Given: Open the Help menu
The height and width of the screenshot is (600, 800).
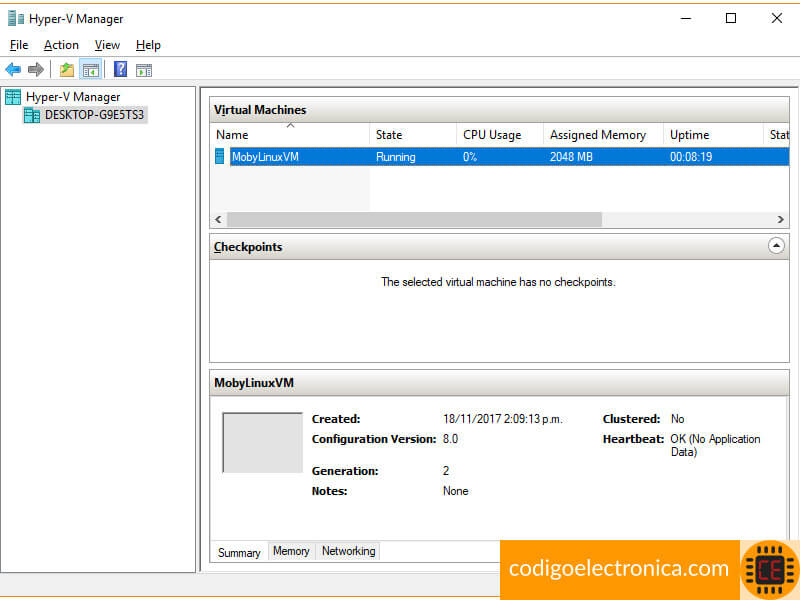Looking at the screenshot, I should coord(148,45).
